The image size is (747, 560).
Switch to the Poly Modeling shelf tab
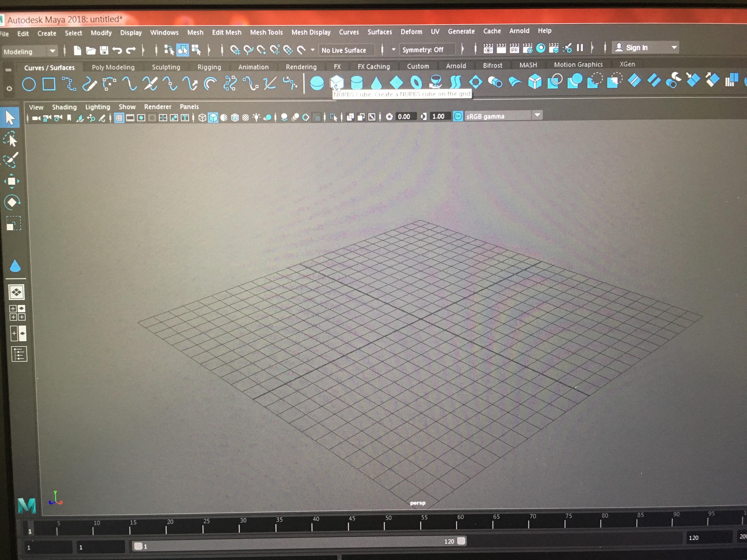[113, 67]
